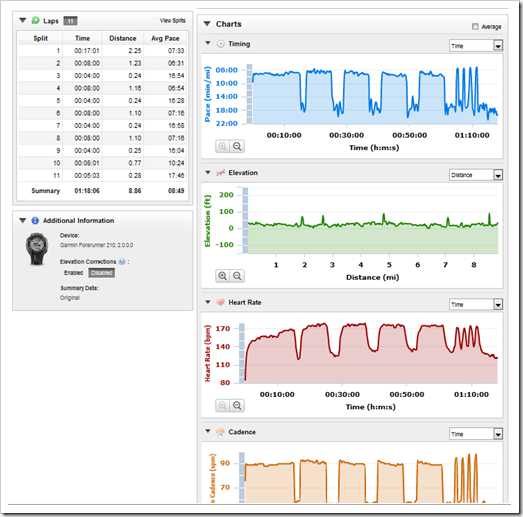
Task: Zoom out on the Elevation chart
Action: tap(237, 276)
